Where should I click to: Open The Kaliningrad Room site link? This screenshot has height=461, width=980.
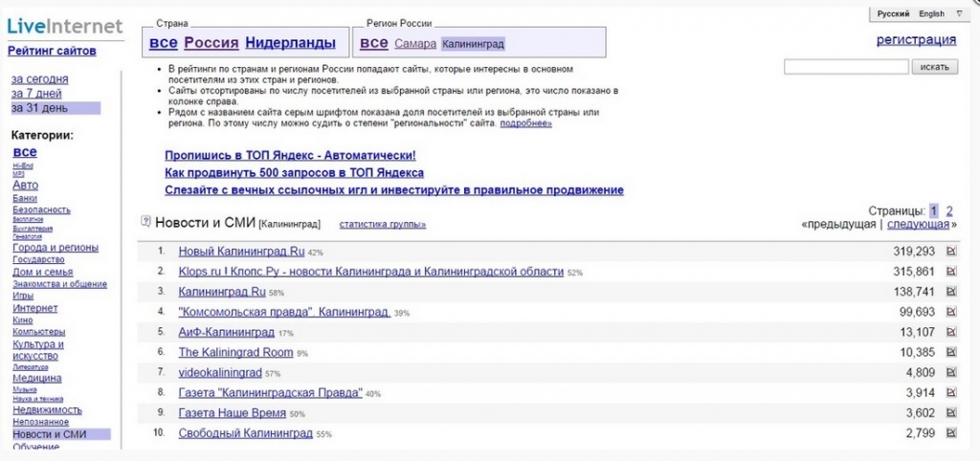[235, 352]
